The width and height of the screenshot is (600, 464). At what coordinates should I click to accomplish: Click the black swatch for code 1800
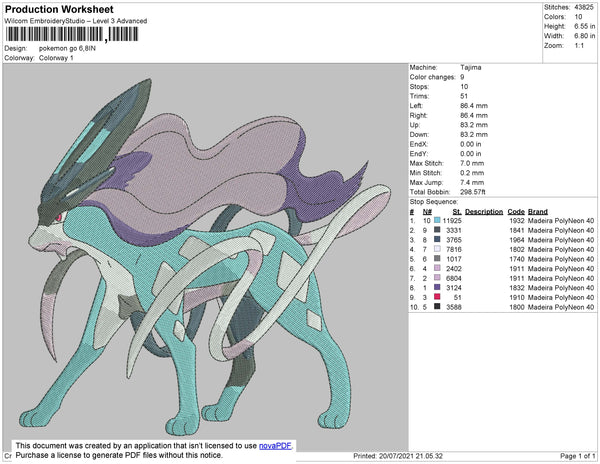pyautogui.click(x=437, y=307)
